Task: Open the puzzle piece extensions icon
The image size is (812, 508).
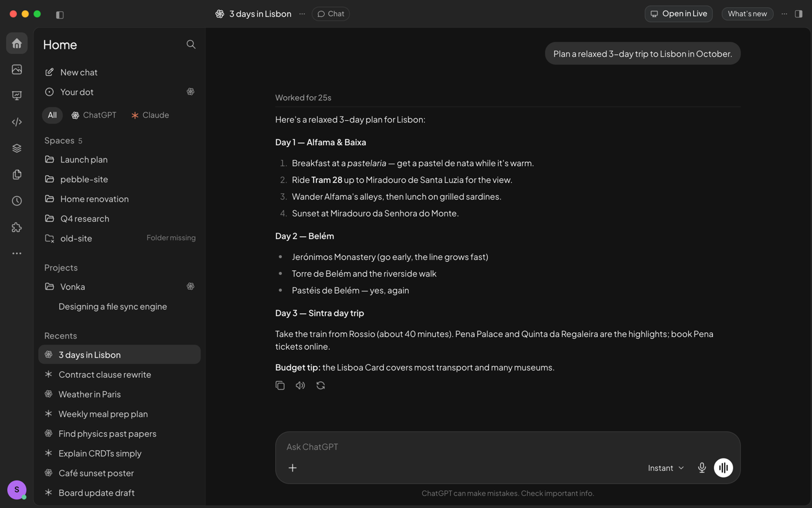Action: click(x=17, y=227)
